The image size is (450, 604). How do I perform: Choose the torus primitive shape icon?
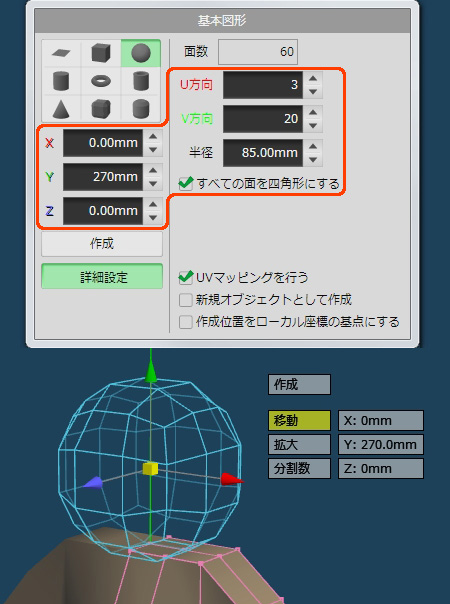tap(101, 81)
